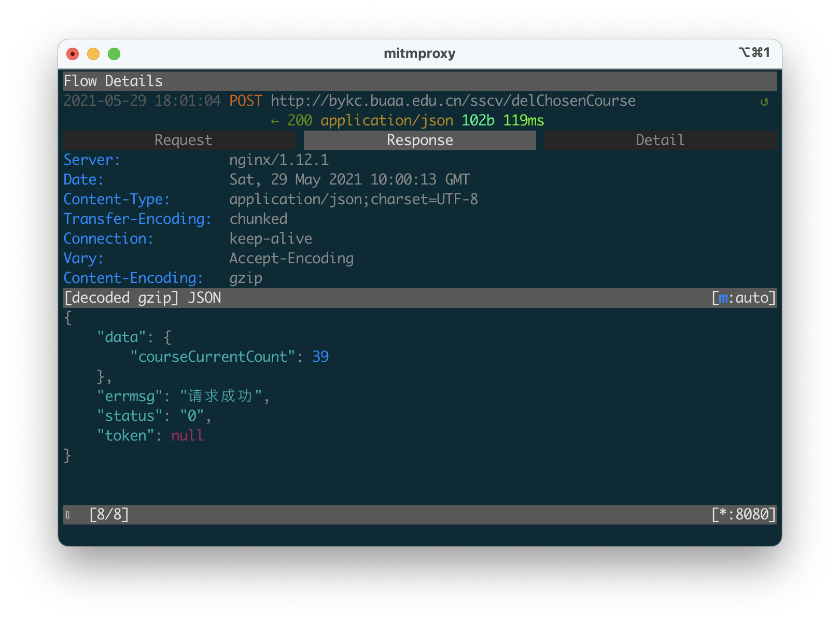840x623 pixels.
Task: Click the yellow minimize window button
Action: click(93, 54)
